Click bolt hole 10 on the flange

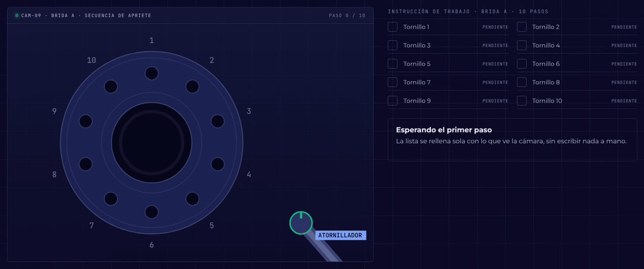click(111, 87)
